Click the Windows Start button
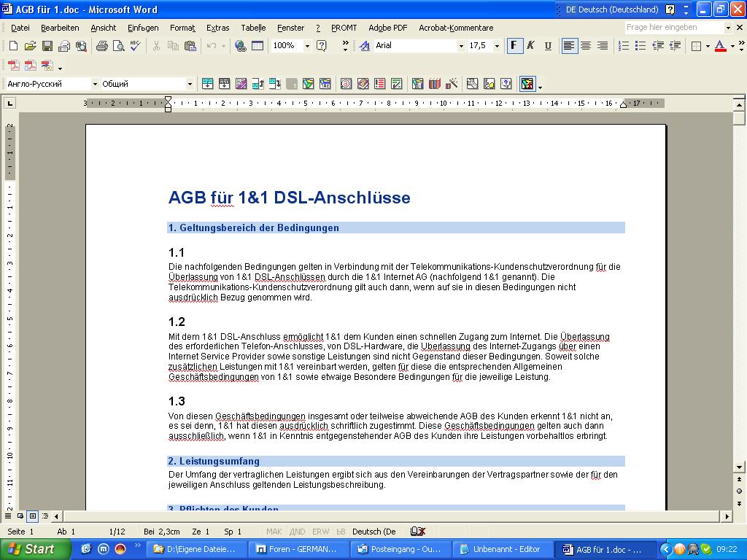 point(35,549)
